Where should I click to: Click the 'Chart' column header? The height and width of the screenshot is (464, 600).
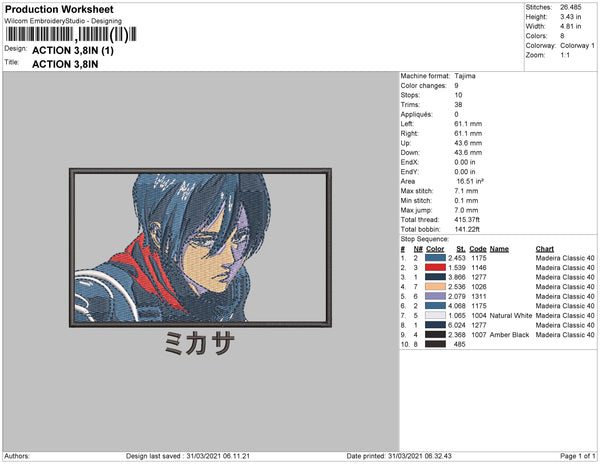(545, 249)
